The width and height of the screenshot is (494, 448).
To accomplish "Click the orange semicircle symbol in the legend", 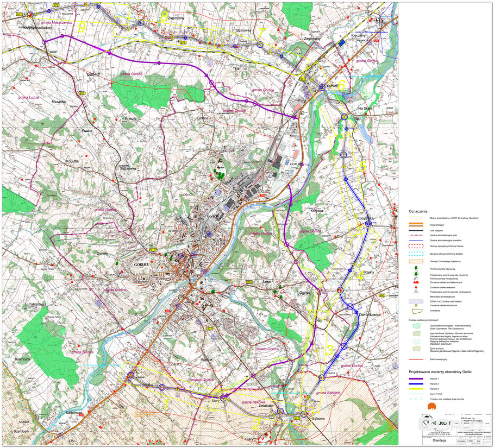I will (432, 407).
